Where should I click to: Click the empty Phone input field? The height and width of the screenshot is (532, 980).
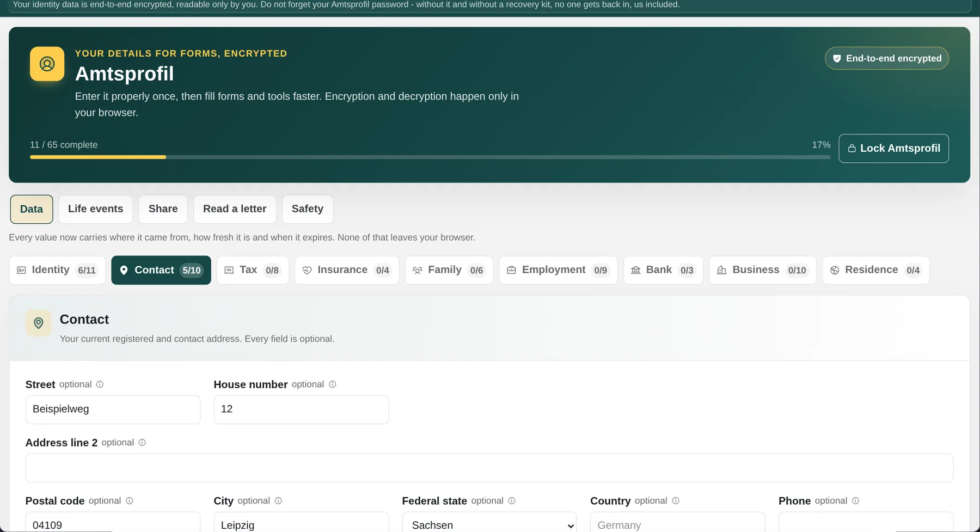point(866,523)
